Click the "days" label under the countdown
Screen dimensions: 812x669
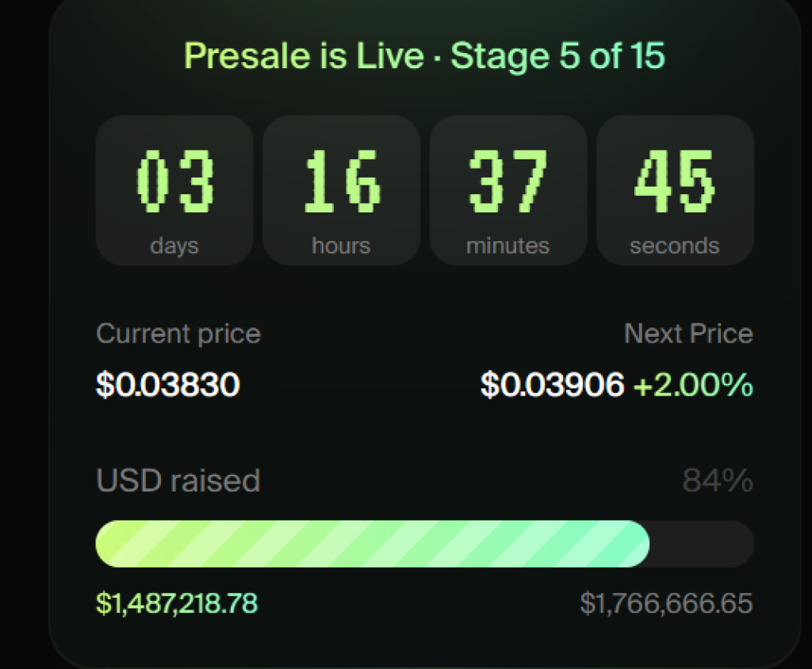click(174, 246)
